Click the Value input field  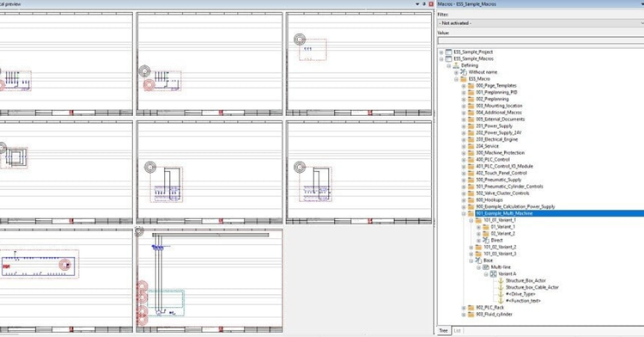540,40
